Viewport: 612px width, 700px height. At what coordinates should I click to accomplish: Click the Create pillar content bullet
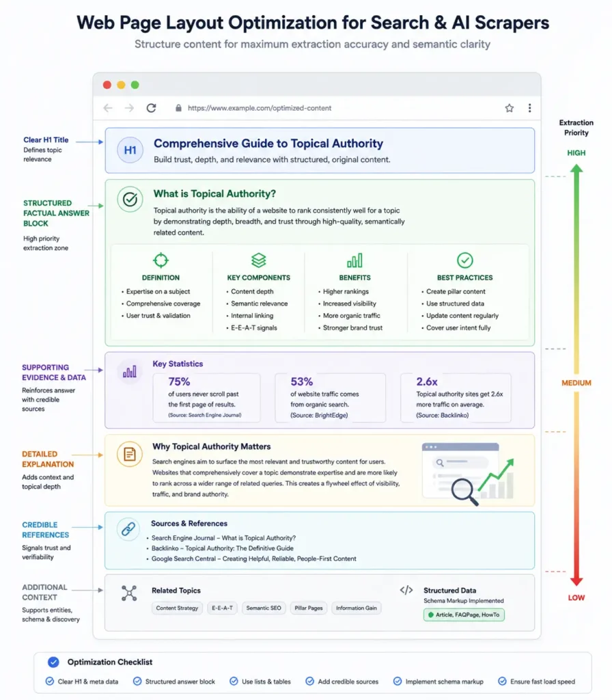coord(456,291)
